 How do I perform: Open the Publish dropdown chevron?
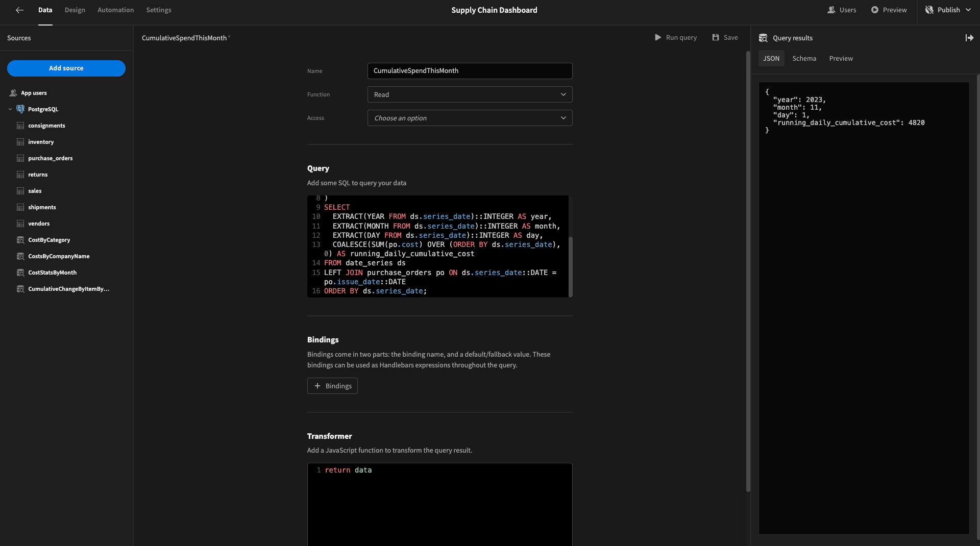coord(968,10)
